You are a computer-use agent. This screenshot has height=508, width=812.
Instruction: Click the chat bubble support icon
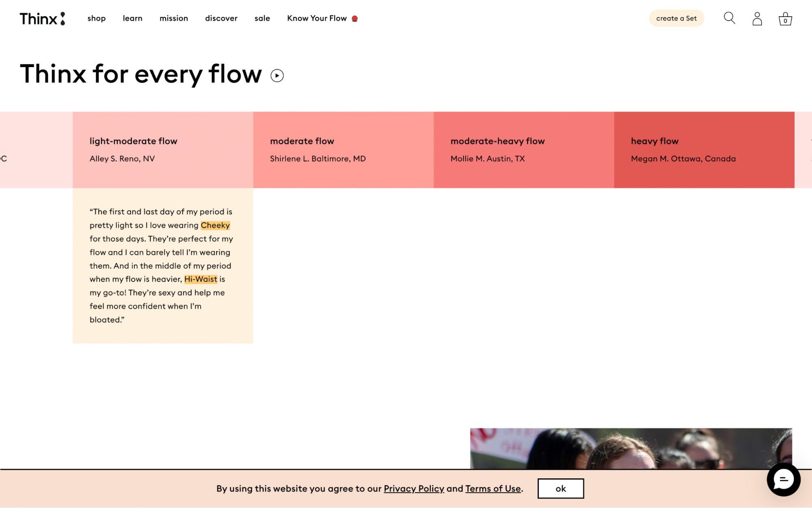[x=784, y=480]
